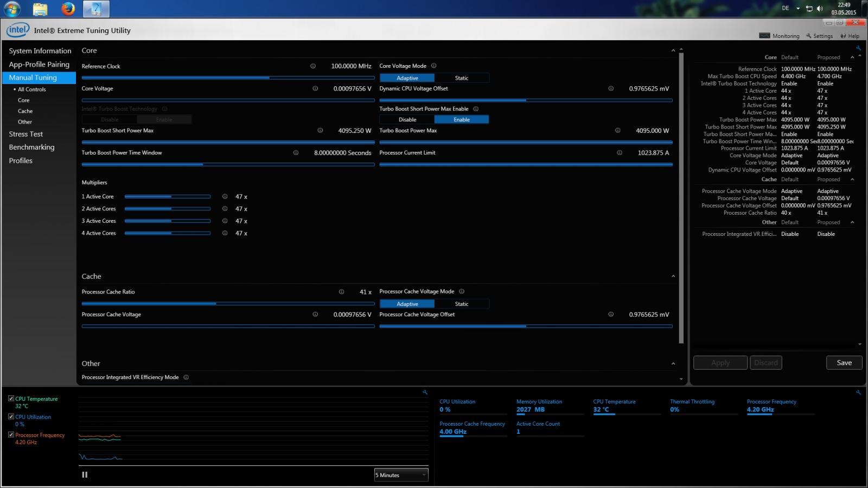This screenshot has height=488, width=868.
Task: Click the volume icon in system tray
Action: [x=820, y=9]
